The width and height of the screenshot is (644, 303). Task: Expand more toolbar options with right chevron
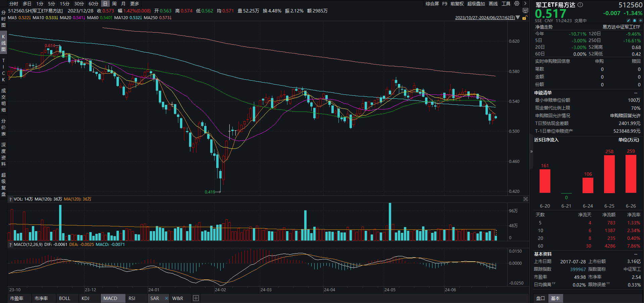coord(525,4)
